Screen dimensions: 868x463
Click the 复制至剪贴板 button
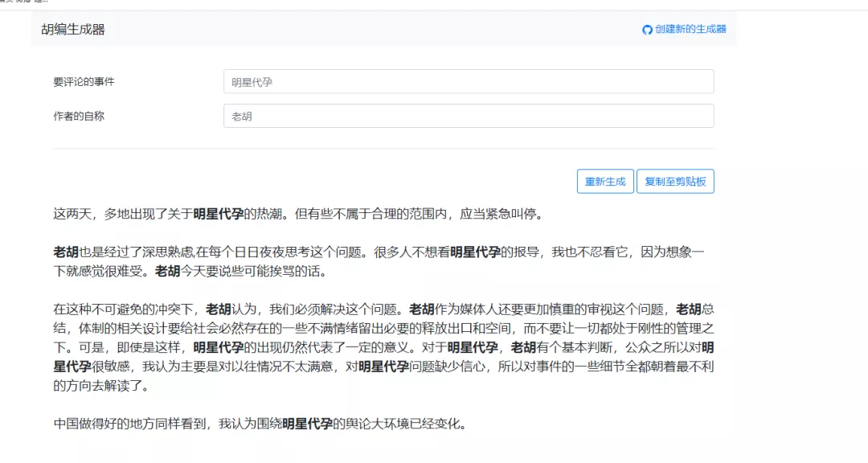click(x=675, y=181)
